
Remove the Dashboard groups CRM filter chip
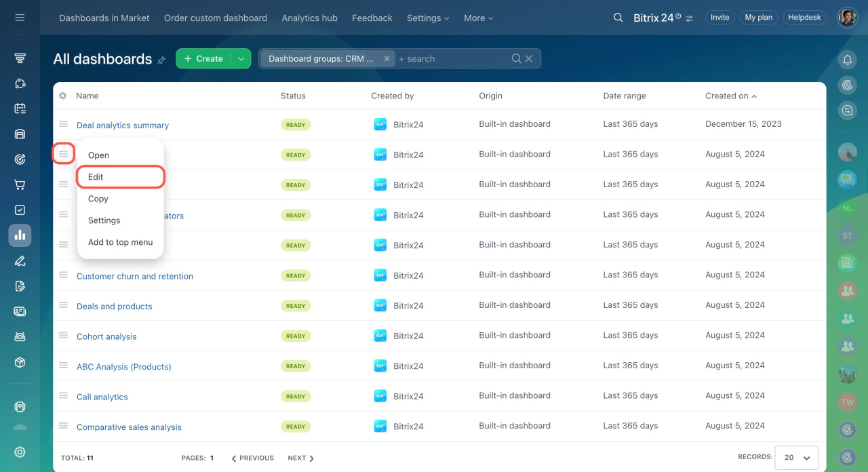387,59
